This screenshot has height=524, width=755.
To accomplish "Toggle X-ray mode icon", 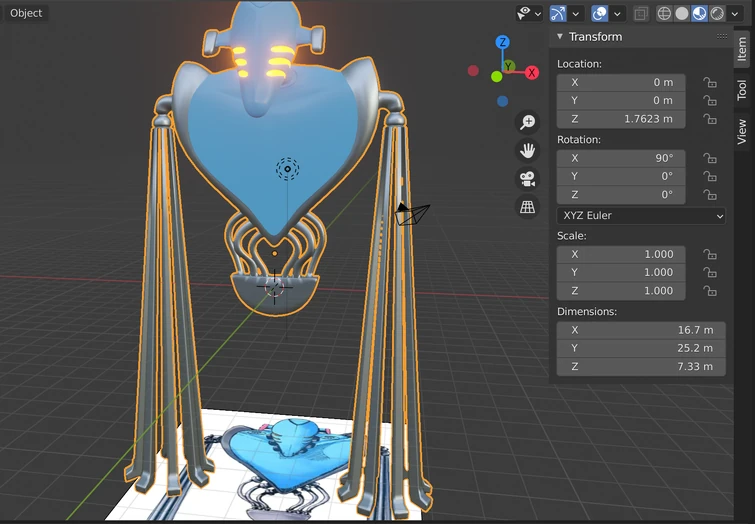I will 640,13.
